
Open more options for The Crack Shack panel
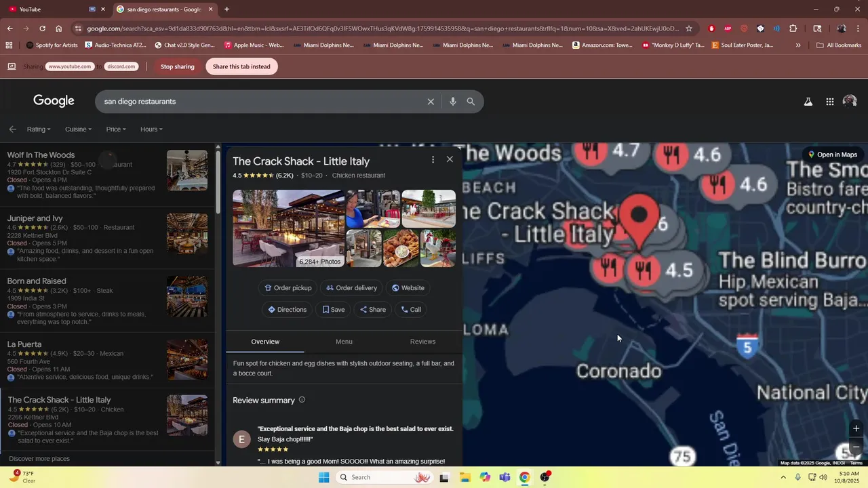[x=433, y=159]
